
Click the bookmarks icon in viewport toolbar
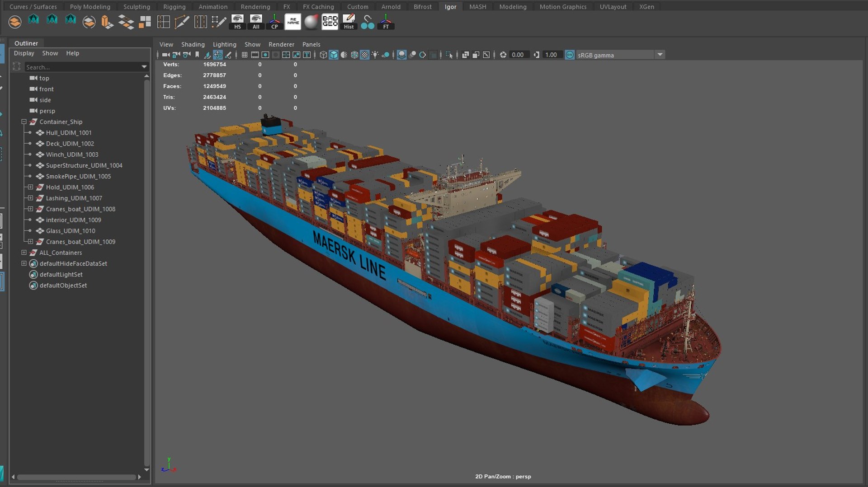click(x=197, y=55)
